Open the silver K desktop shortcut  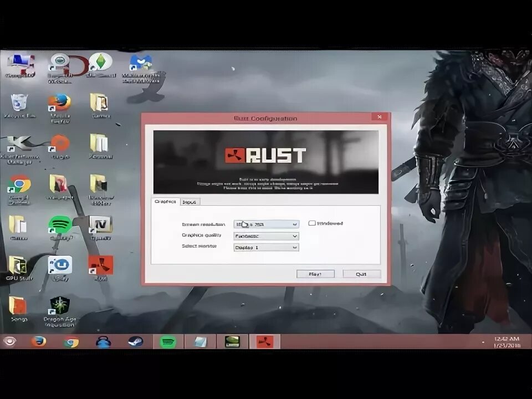click(20, 150)
